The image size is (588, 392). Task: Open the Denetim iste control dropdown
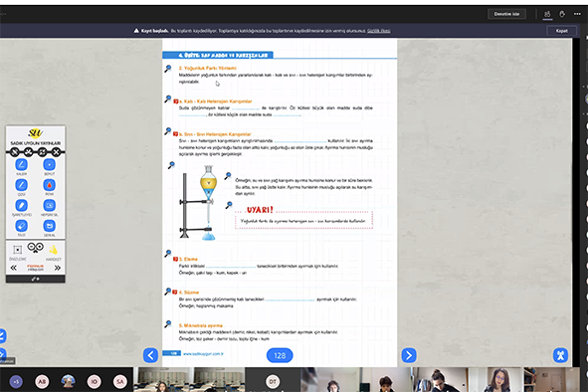[506, 14]
